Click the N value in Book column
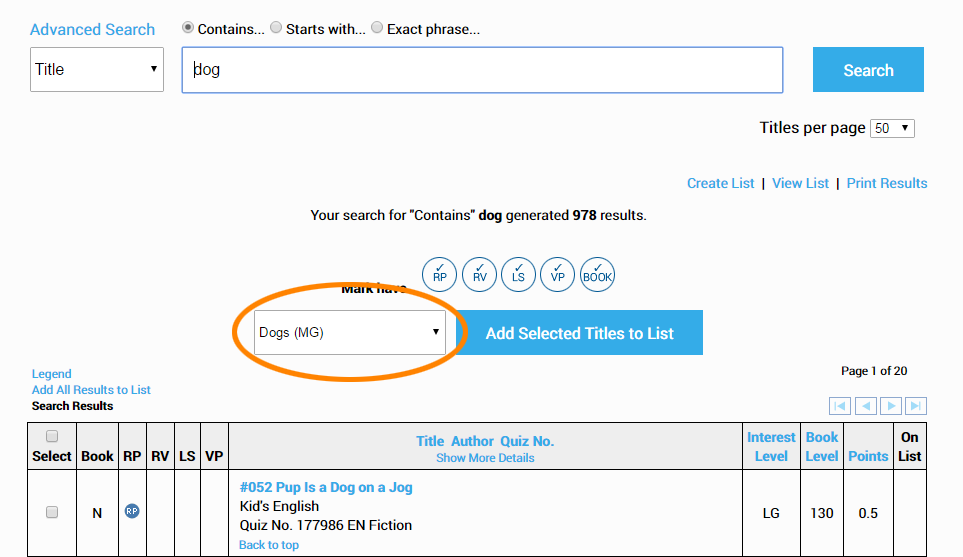This screenshot has width=963, height=557. pos(97,513)
